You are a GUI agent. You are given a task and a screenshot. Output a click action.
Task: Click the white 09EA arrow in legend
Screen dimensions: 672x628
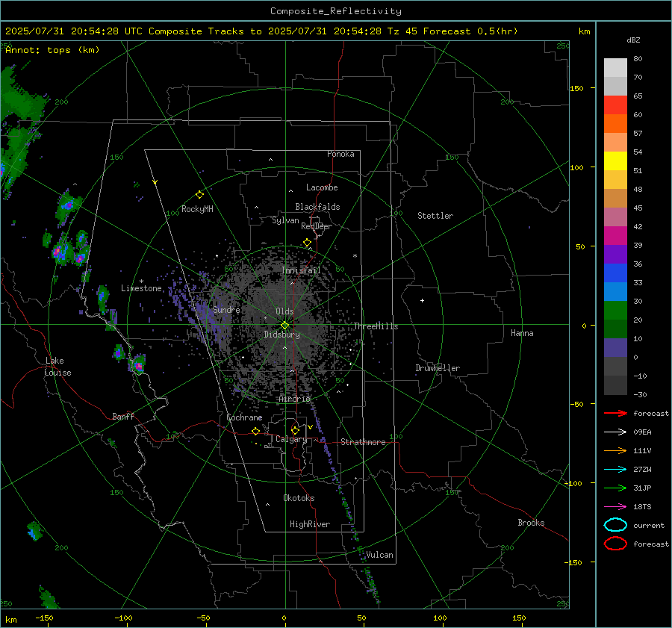pos(615,432)
